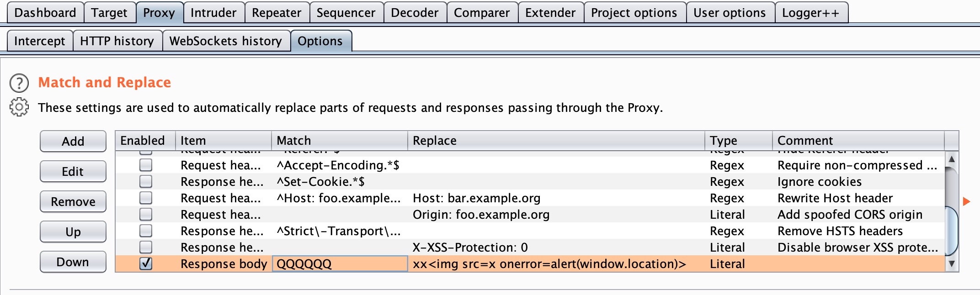Enable the Rewrite Host header checkbox

coord(146,198)
